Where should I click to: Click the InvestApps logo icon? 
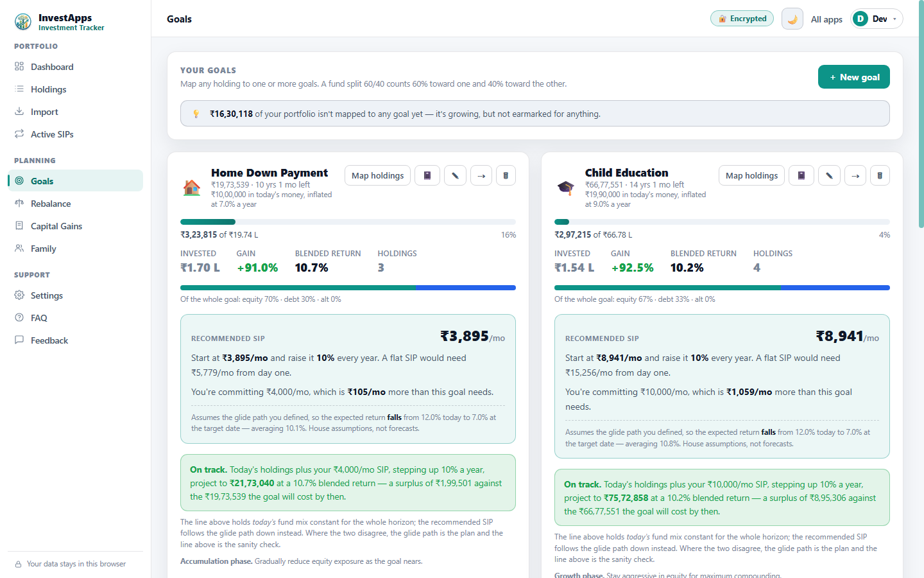(x=23, y=22)
